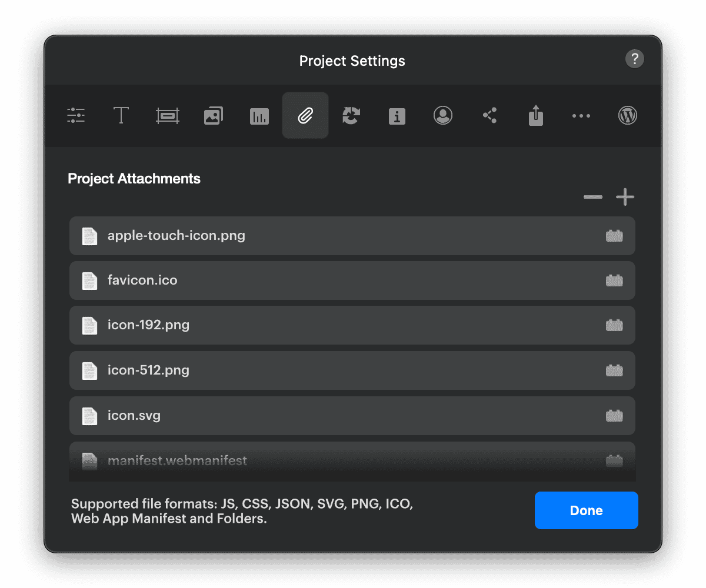Open sharing settings via the share icon
Screen dimensions: 706x588
pos(490,115)
